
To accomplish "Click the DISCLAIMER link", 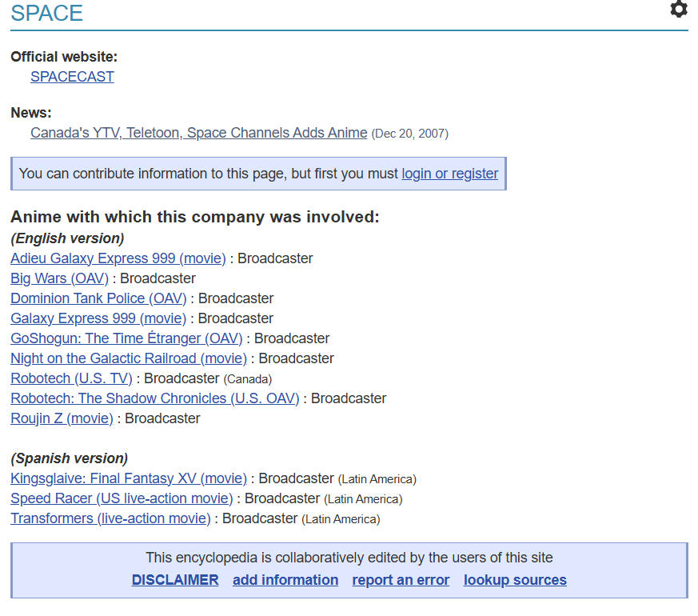I will (175, 580).
